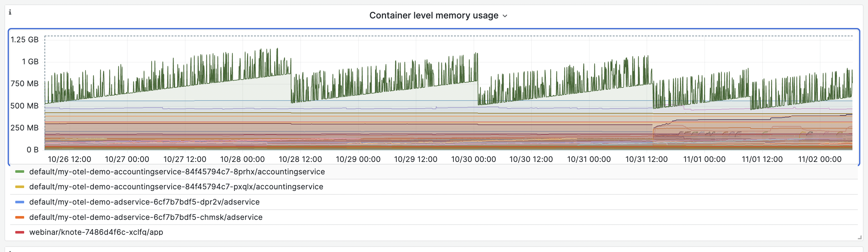This screenshot has width=868, height=252.
Task: Click blue swatch for adservice dpr2v series
Action: [20, 202]
